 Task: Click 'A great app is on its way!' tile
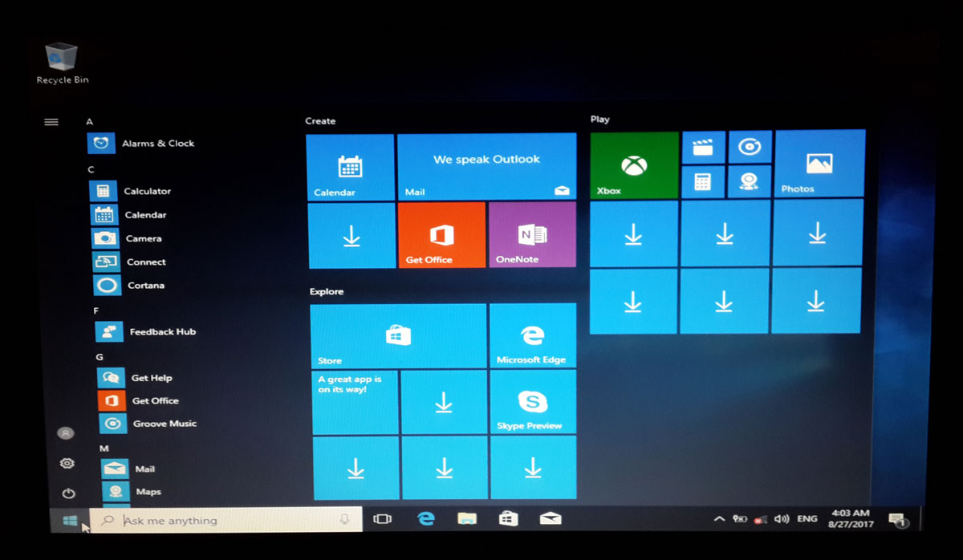tap(355, 403)
